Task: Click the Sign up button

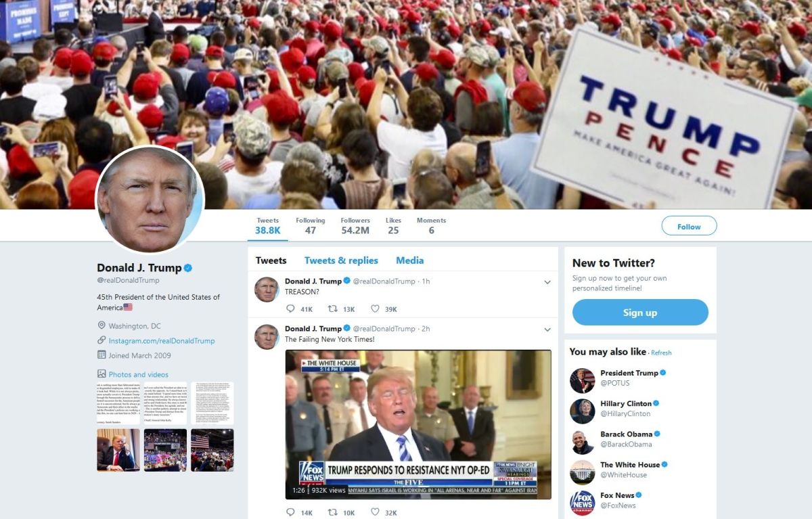Action: click(640, 313)
